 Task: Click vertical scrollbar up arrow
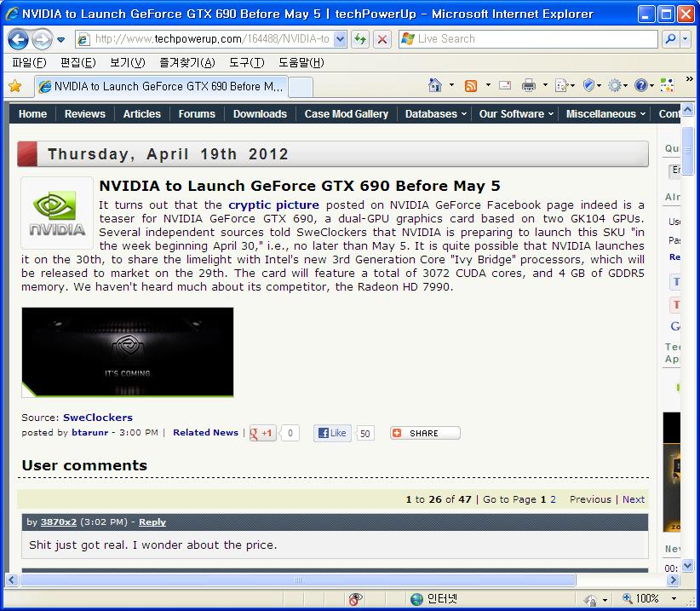(687, 108)
